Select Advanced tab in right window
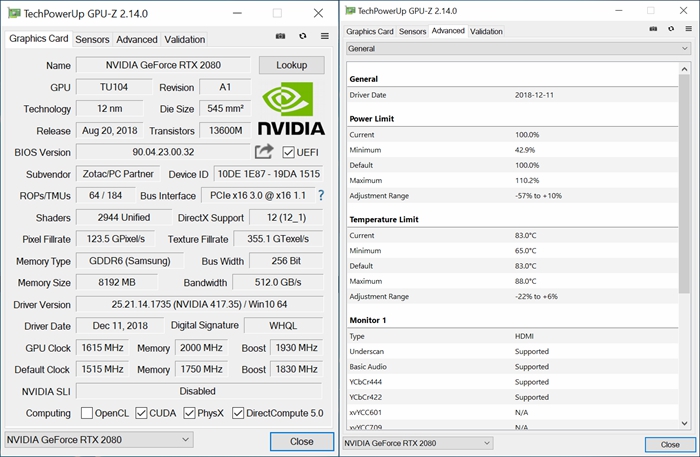Screen dimensions: 700x457 (x=448, y=31)
